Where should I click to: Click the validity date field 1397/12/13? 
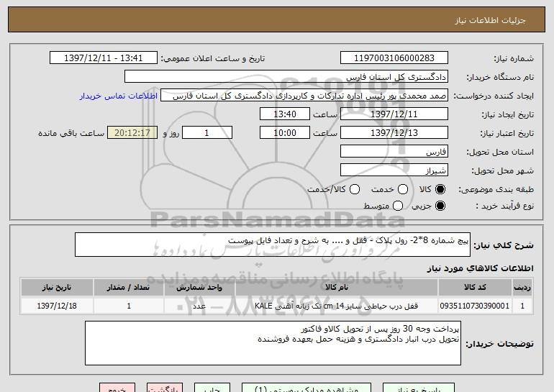[394, 133]
